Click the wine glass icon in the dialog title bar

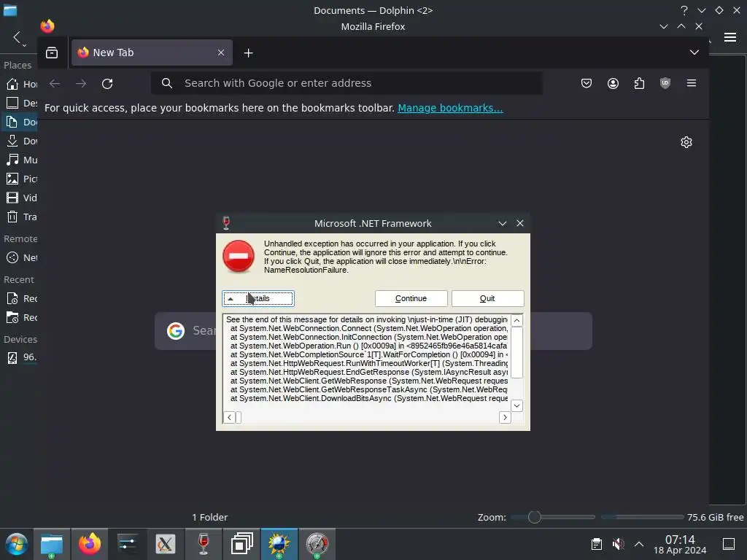tap(226, 223)
